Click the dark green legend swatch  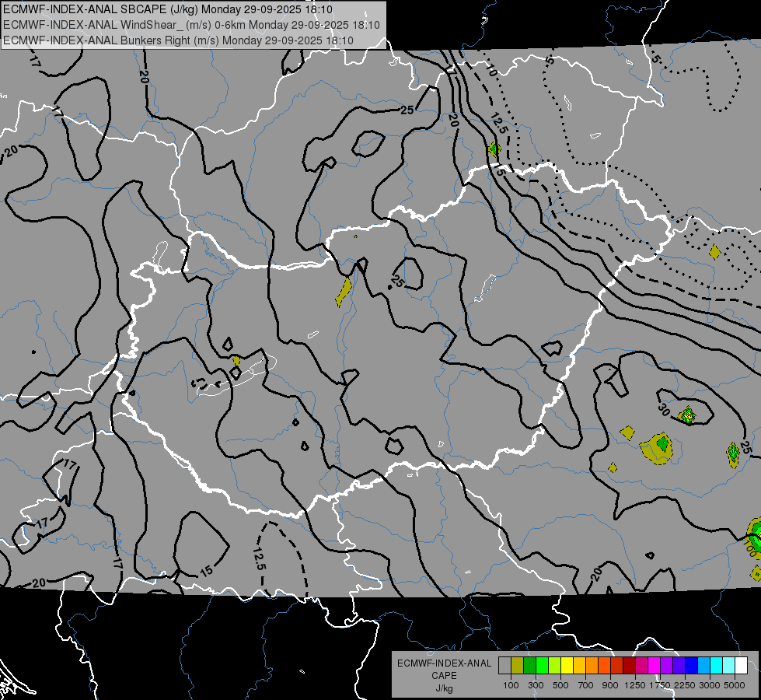click(529, 666)
